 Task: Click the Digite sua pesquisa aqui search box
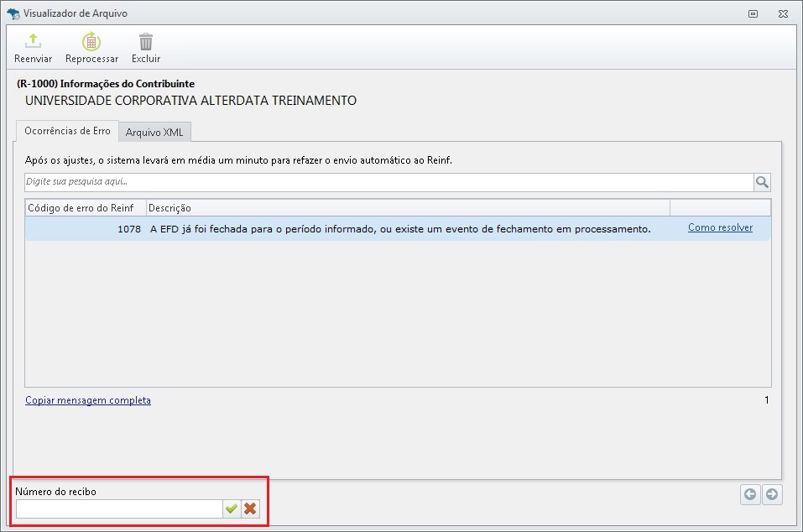389,182
